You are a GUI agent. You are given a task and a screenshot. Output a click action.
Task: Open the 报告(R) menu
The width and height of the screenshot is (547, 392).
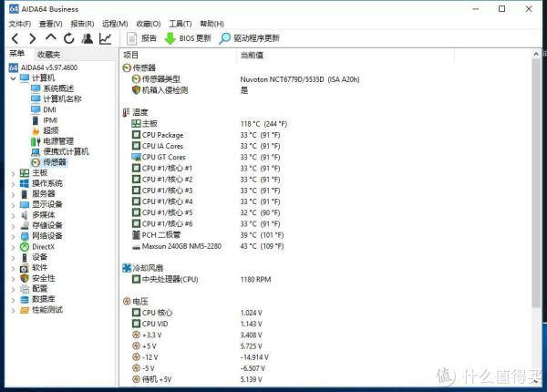point(82,24)
